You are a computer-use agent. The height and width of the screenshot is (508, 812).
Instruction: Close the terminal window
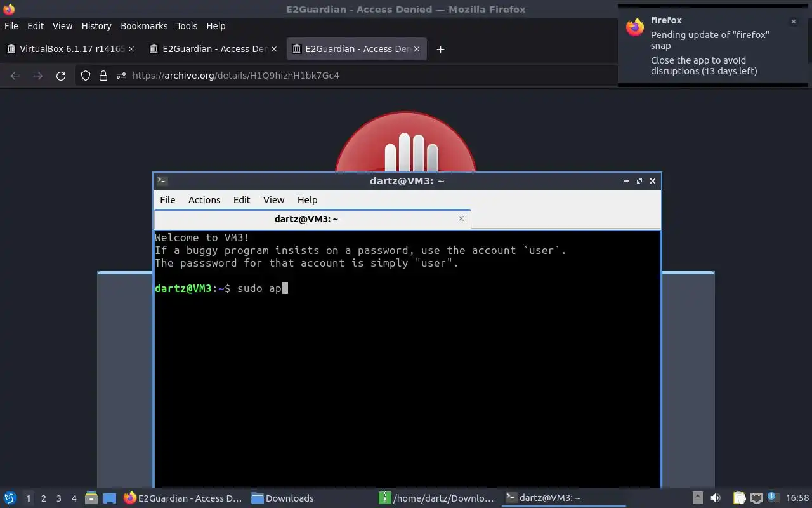[653, 181]
